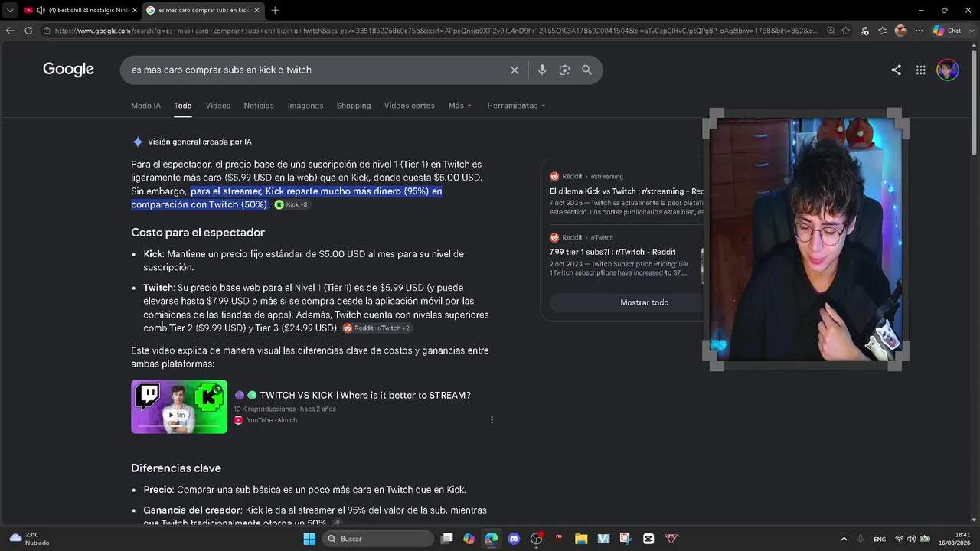This screenshot has height=551, width=980.
Task: Switch the ENG input language indicator
Action: [x=880, y=539]
